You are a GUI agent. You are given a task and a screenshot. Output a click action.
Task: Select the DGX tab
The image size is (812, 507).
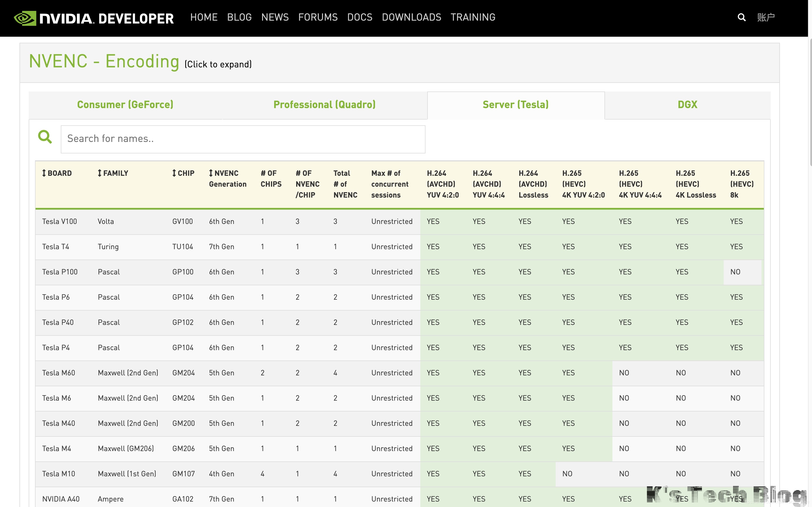[687, 105]
